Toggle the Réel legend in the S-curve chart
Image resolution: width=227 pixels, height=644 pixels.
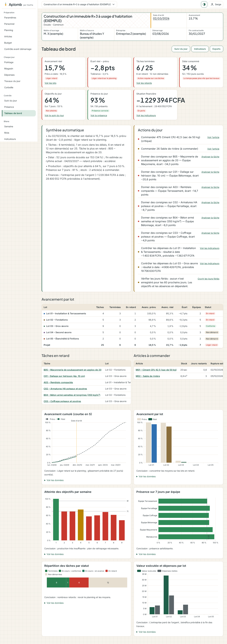[x=61, y=419]
